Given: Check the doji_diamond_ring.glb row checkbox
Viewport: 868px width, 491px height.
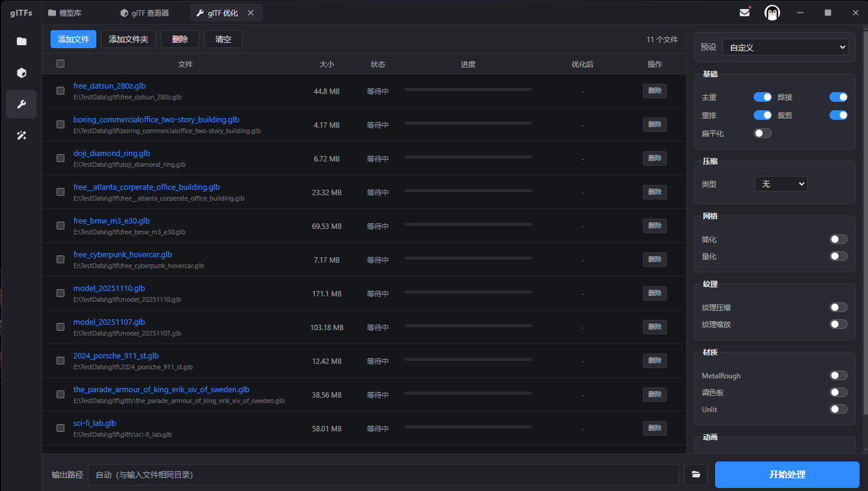Looking at the screenshot, I should [x=60, y=158].
